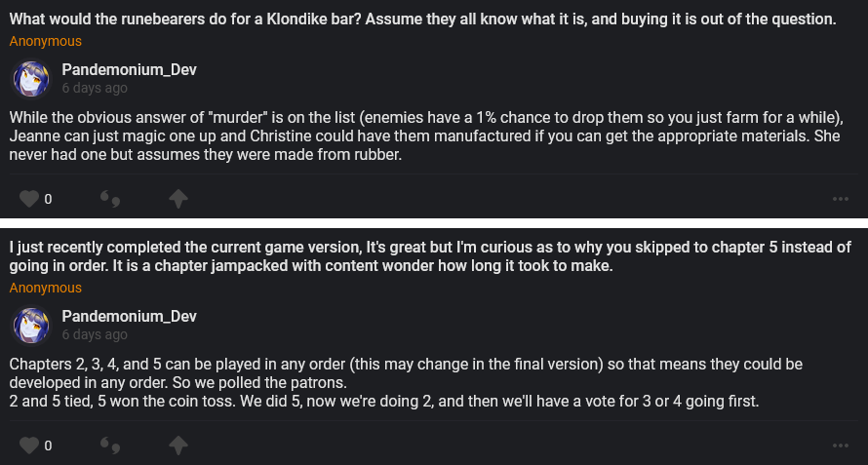Open the "6 days ago" timestamp on the Klondike answer

click(95, 88)
